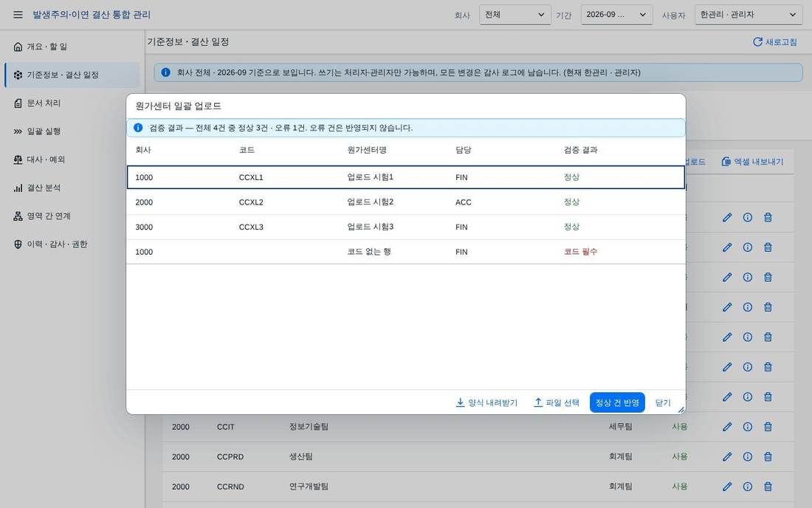The height and width of the screenshot is (508, 812).
Task: Select 기준정보 · 결산 일정 sidebar item
Action: (x=72, y=75)
